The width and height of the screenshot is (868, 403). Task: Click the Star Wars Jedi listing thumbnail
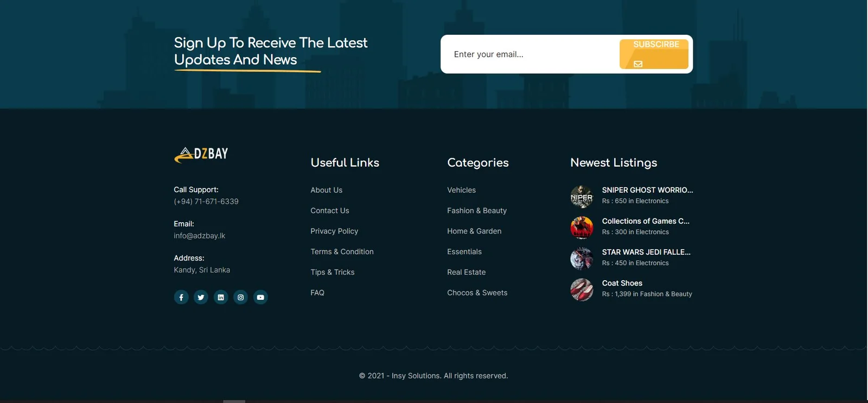(x=582, y=259)
